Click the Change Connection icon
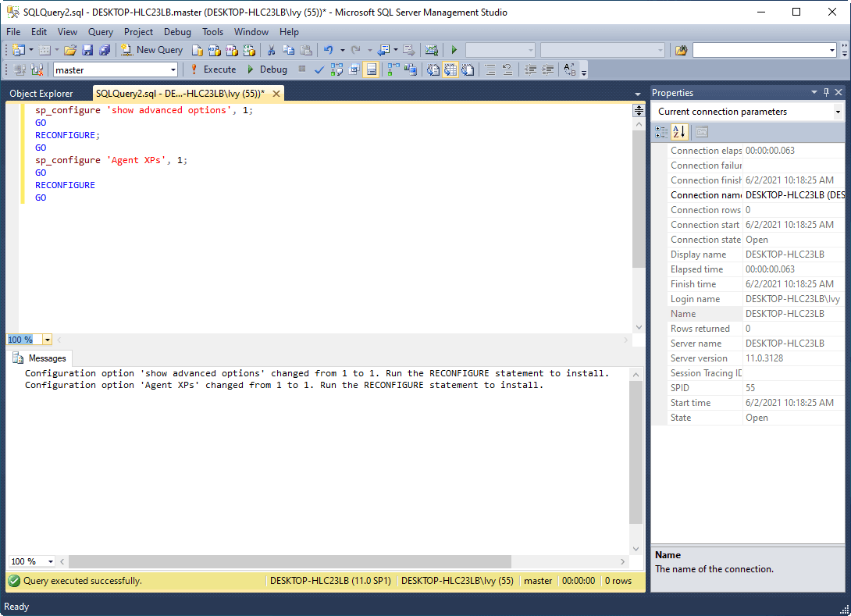 click(x=37, y=69)
